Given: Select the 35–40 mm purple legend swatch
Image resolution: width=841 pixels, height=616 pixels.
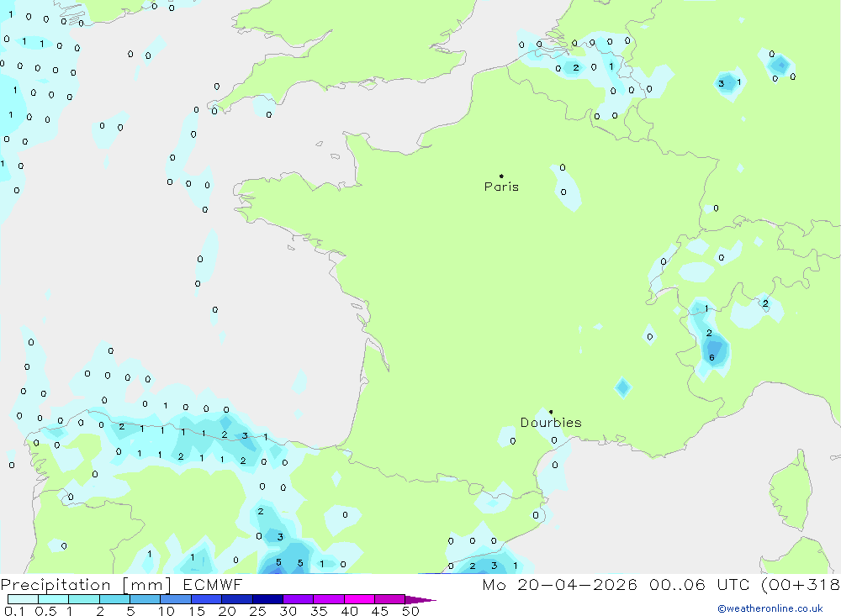Looking at the screenshot, I should 328,599.
